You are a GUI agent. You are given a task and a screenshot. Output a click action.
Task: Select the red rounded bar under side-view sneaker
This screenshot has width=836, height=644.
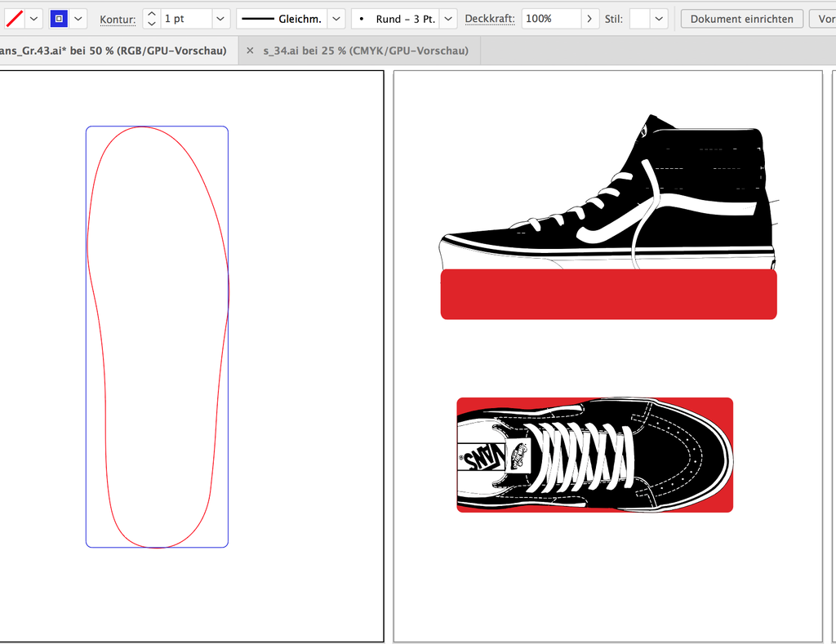pos(608,295)
